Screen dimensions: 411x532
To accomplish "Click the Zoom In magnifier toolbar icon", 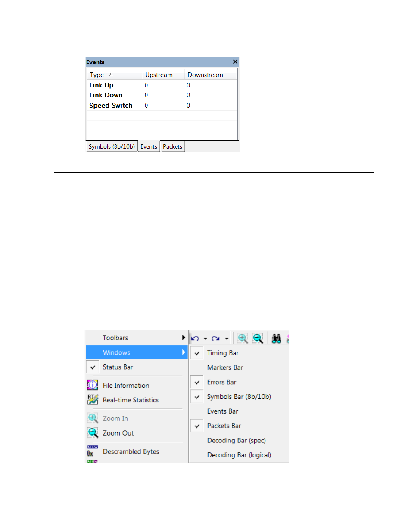I will click(x=243, y=338).
